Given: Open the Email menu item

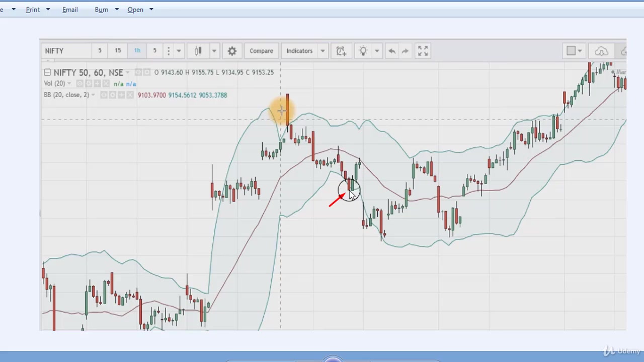Looking at the screenshot, I should tap(70, 10).
